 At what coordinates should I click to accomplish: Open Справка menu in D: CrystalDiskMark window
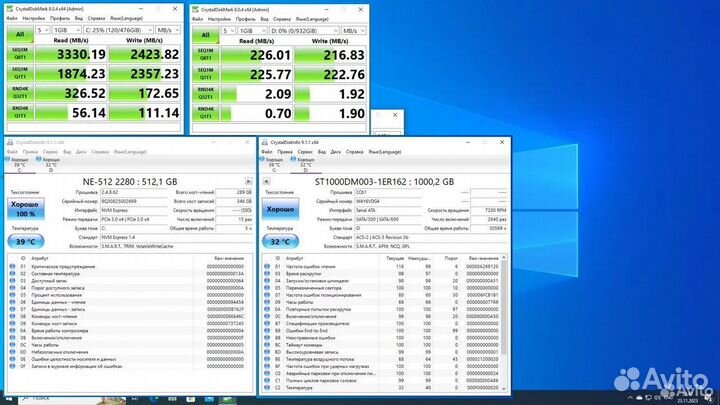281,19
